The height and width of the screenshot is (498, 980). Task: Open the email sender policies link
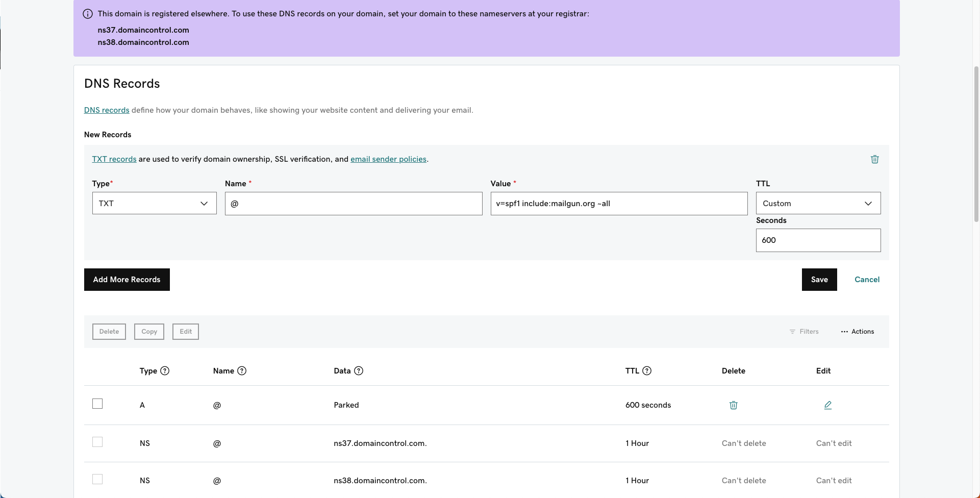(388, 159)
